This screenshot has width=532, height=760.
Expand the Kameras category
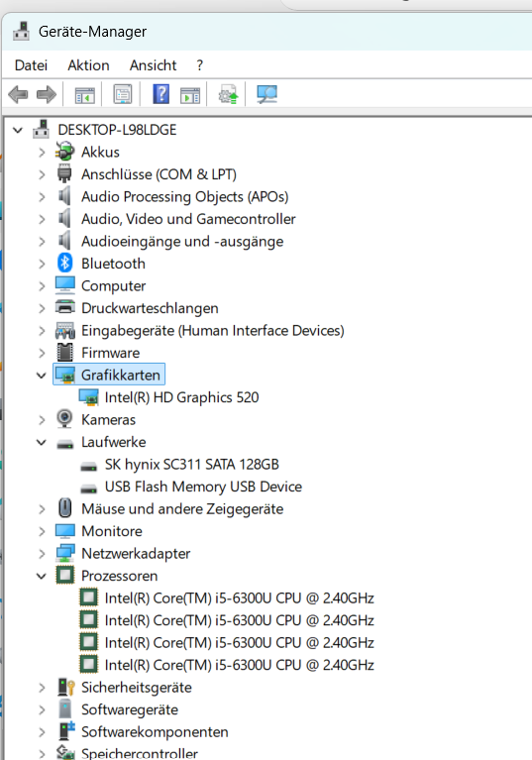tap(42, 420)
